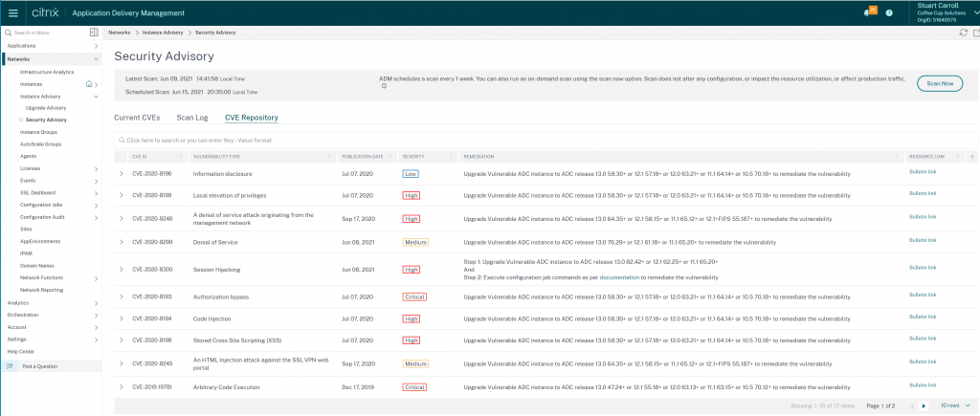Open the help question mark icon
The height and width of the screenshot is (416, 980).
(889, 12)
